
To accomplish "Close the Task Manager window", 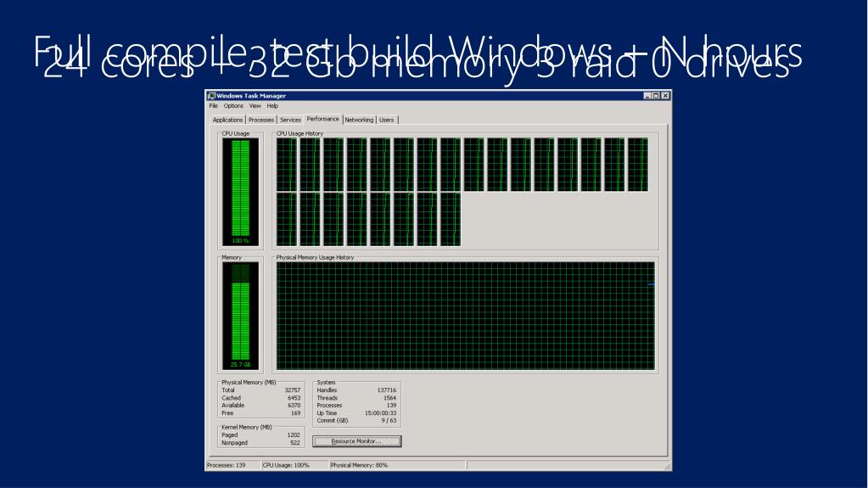I will [x=665, y=96].
